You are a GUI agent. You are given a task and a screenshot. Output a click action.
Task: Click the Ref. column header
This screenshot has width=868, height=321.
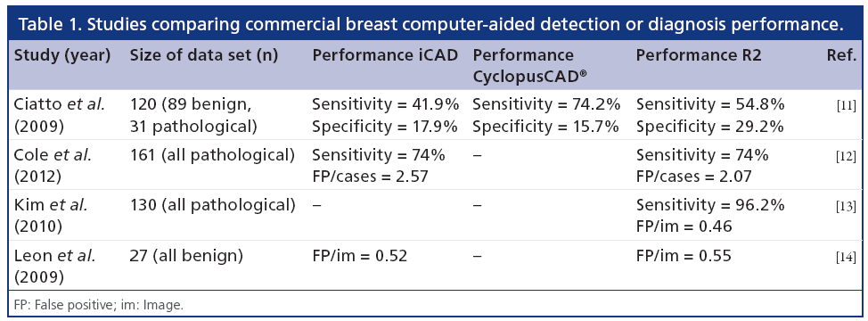tap(841, 55)
